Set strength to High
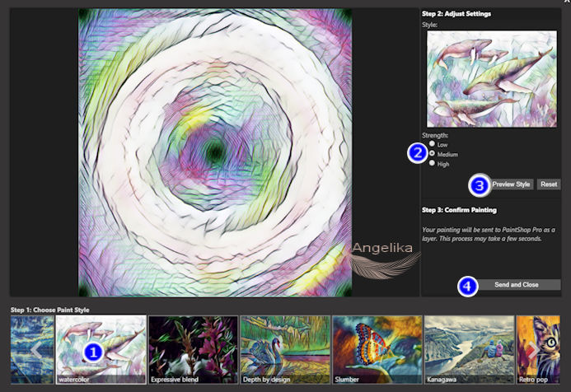The height and width of the screenshot is (392, 571). click(x=432, y=164)
